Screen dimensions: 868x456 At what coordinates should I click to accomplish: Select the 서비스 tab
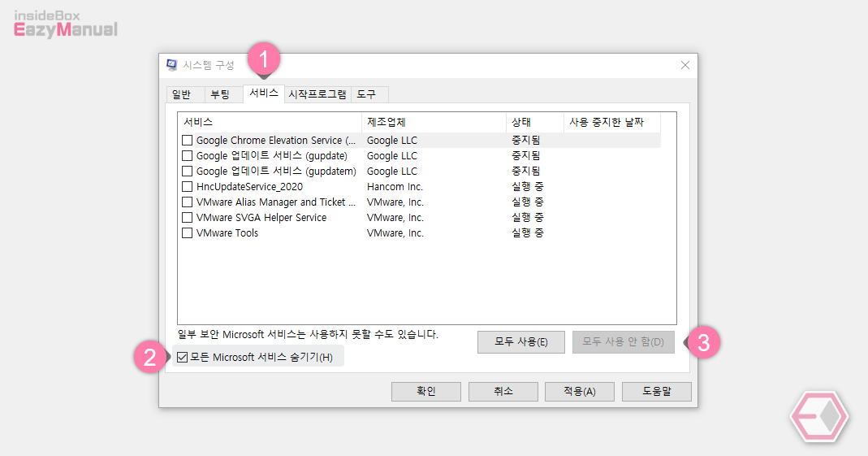[x=264, y=93]
